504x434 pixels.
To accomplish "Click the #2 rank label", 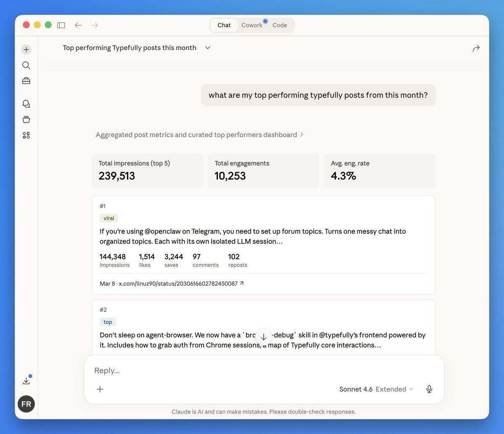I will (x=103, y=310).
